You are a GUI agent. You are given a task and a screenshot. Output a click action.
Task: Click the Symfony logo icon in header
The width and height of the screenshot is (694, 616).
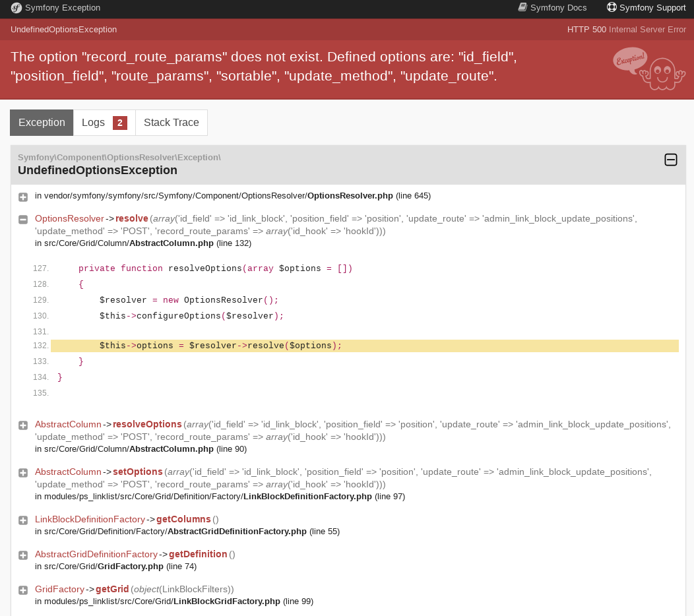(x=16, y=7)
